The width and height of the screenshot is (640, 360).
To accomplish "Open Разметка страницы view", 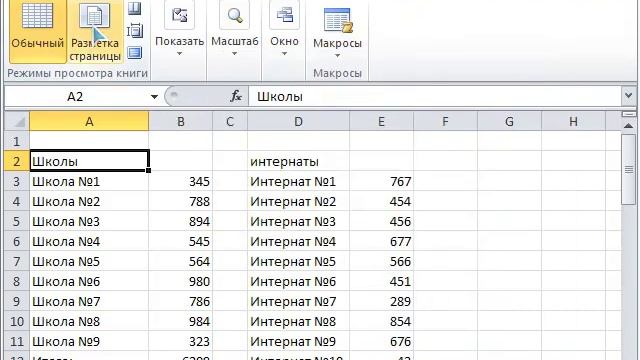I will pos(95,31).
